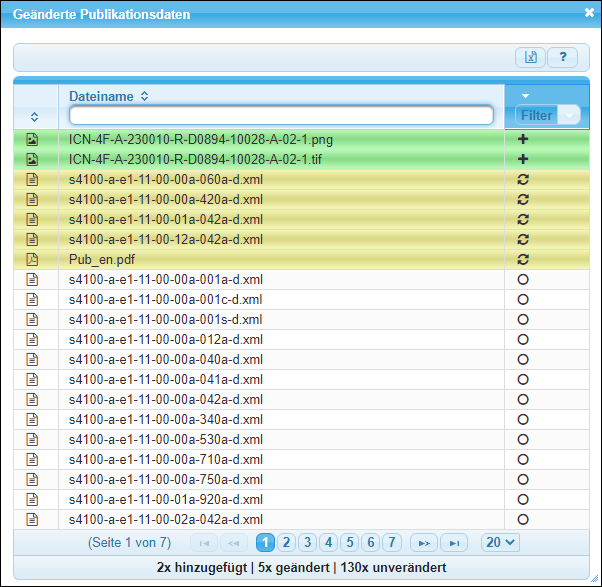Select file s4100-a-e1-11-00-00a-710a-d.xml

click(166, 459)
